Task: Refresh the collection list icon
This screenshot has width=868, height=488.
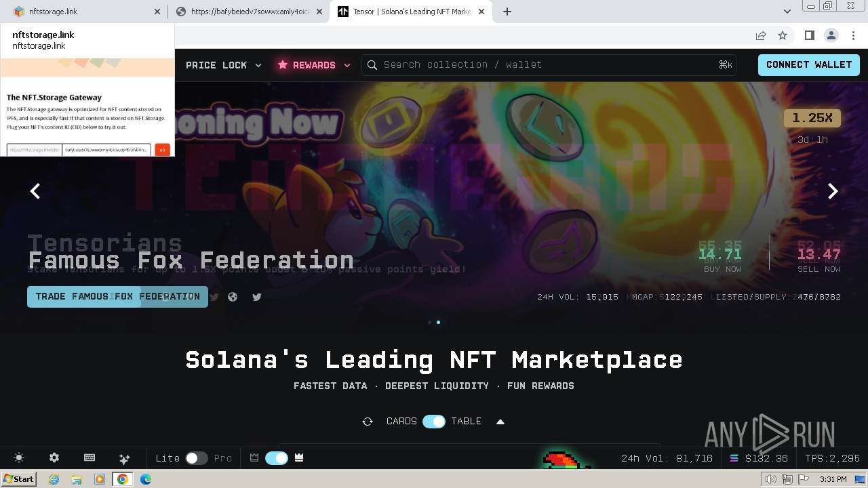Action: tap(368, 422)
